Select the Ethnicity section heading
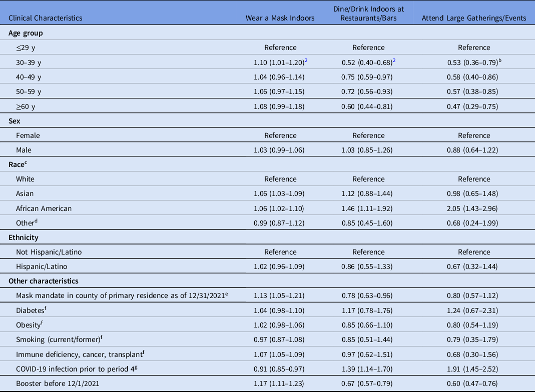535x392 pixels. click(x=24, y=237)
